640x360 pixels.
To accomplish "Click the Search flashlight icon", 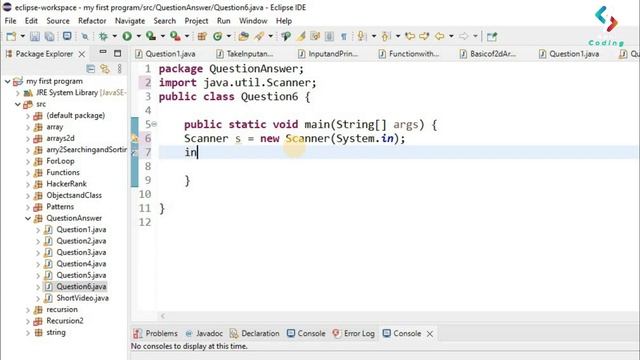I will tap(259, 36).
